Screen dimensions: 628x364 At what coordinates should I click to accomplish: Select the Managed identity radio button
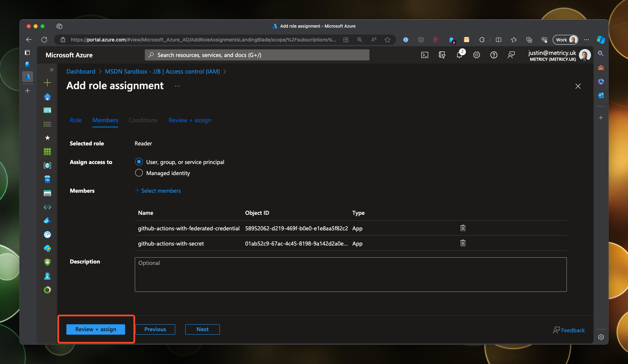pyautogui.click(x=139, y=173)
